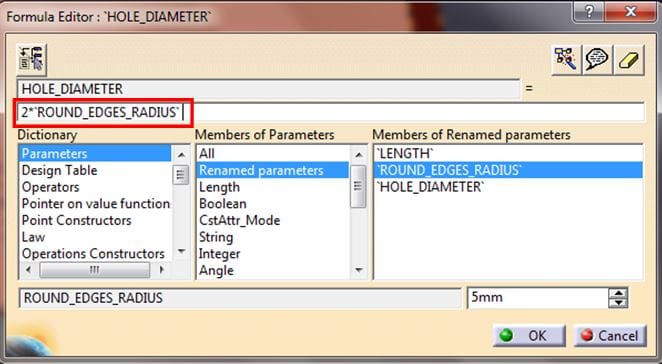Select Length parameter type
662x364 pixels.
coord(220,187)
